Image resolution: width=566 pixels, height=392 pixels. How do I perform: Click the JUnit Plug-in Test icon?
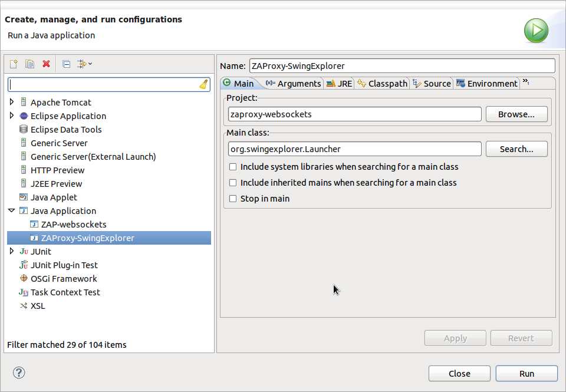tap(24, 265)
